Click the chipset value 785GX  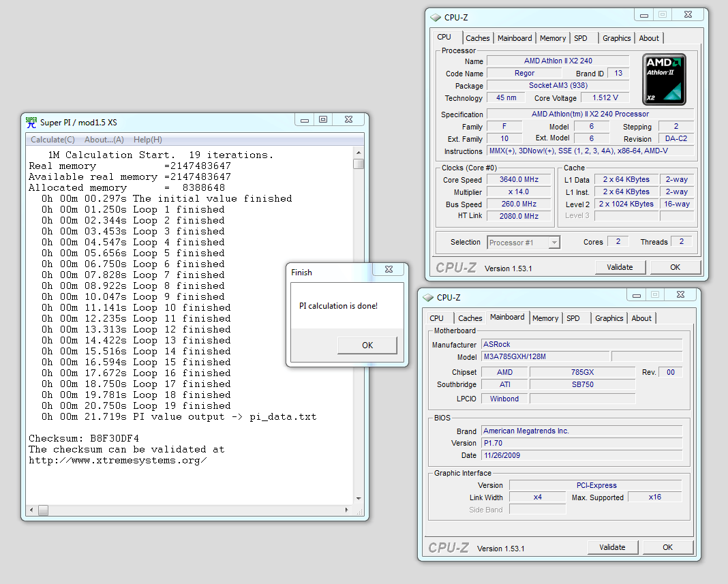pos(582,372)
